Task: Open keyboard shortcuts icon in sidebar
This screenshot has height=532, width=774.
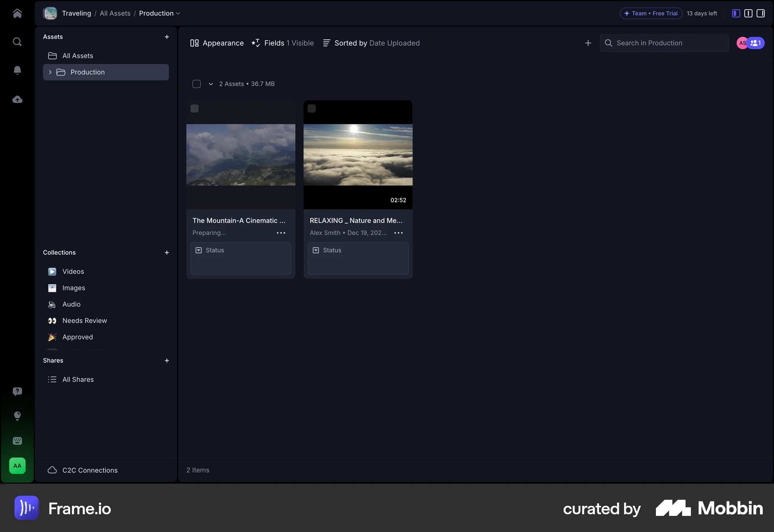Action: pos(17,441)
